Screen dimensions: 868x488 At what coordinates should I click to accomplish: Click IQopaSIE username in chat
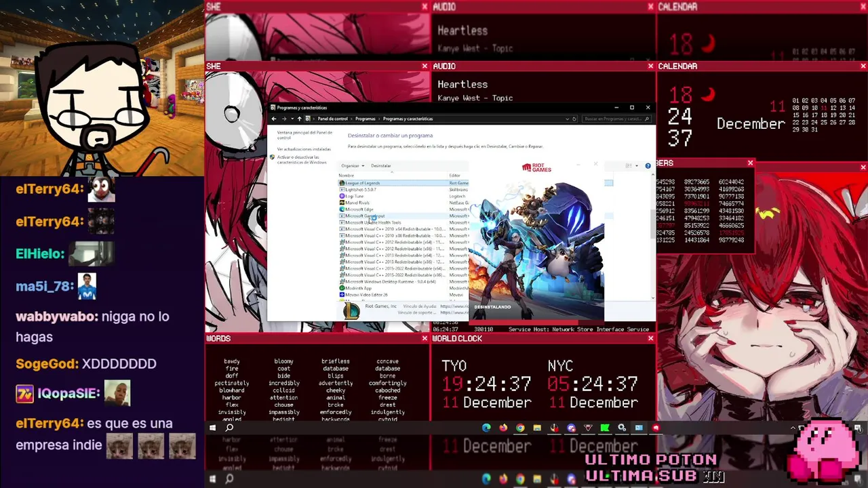(x=69, y=394)
